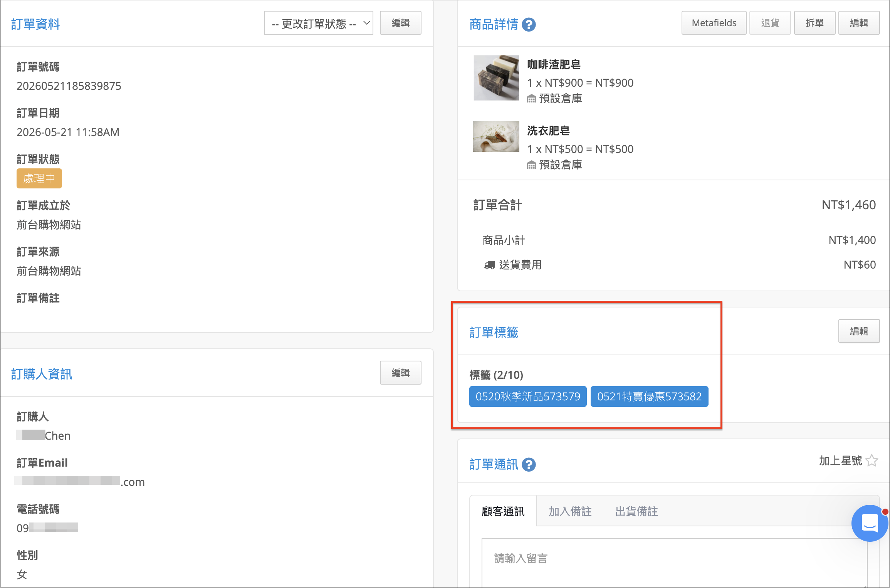Click the Metafields button
This screenshot has width=890, height=588.
(714, 23)
